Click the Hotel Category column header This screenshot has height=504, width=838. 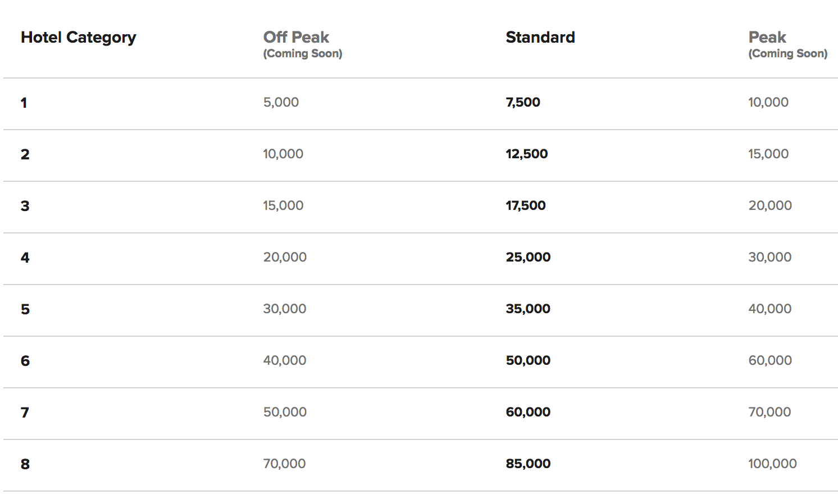(78, 38)
